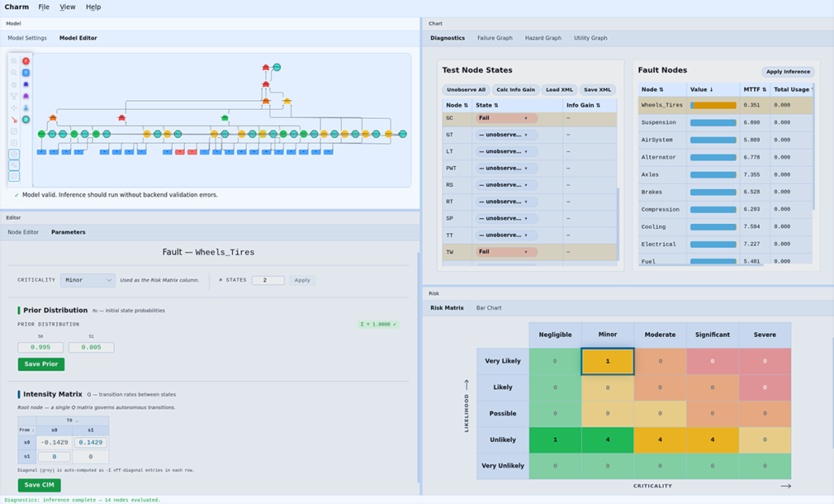
Task: Click the Save XML button
Action: pyautogui.click(x=597, y=90)
